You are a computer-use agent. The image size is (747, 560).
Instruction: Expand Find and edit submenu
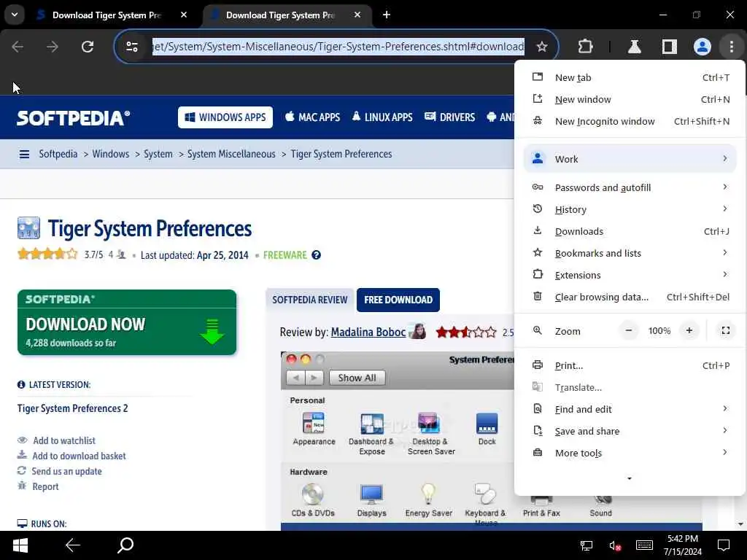630,410
